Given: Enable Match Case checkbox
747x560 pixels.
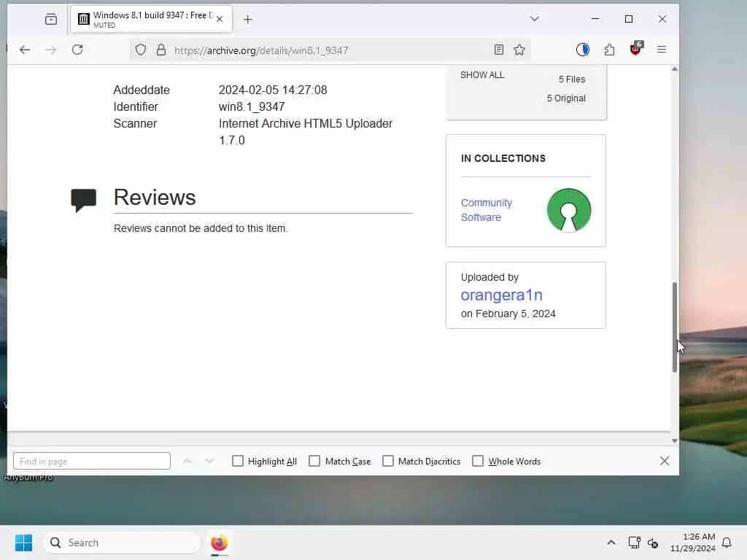Looking at the screenshot, I should (x=314, y=461).
